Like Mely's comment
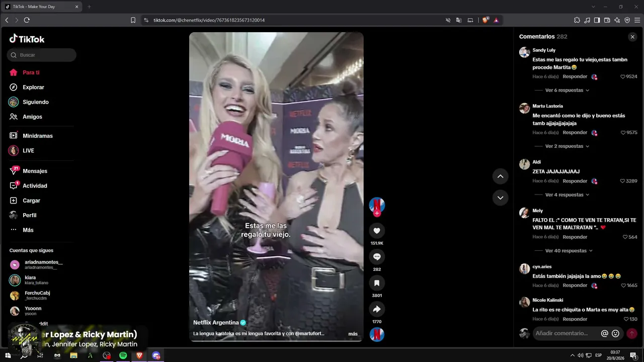This screenshot has height=362, width=644. coord(625,237)
